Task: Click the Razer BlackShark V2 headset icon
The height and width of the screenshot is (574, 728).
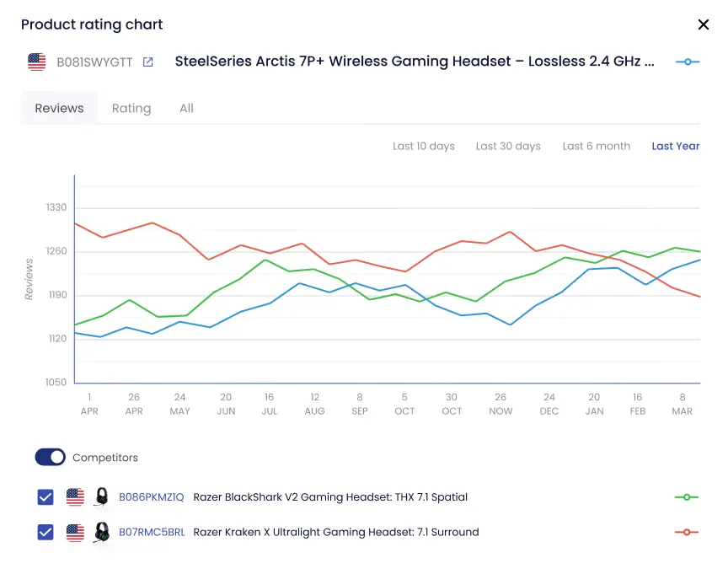Action: tap(100, 496)
